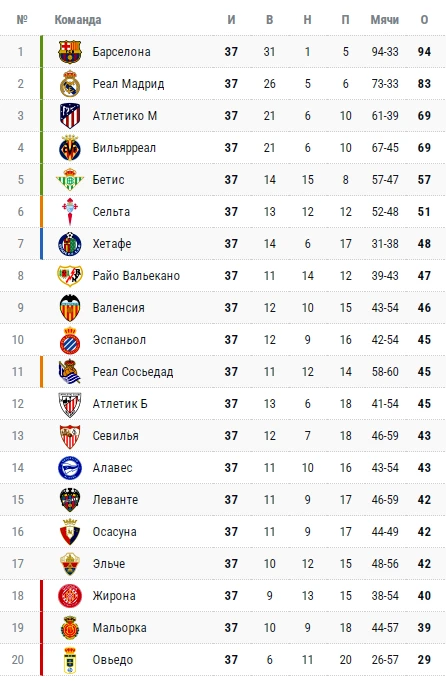
Task: Click the О points column header
Action: 424,20
